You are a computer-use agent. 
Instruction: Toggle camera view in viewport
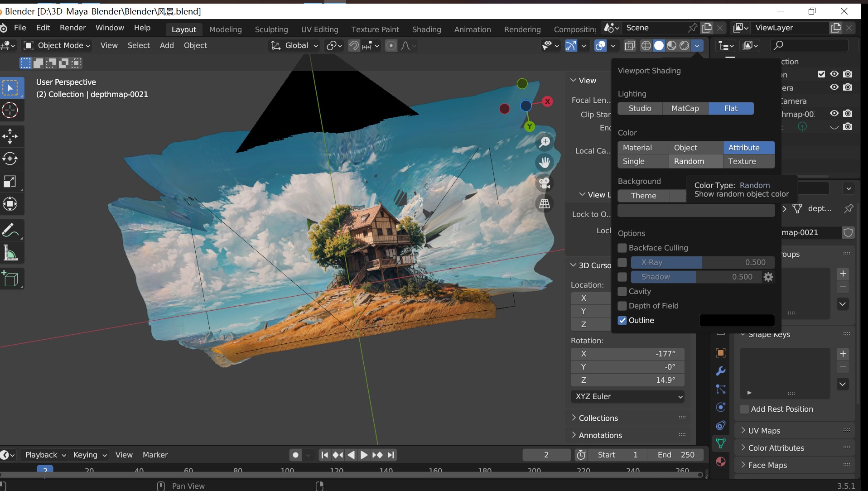pos(545,183)
